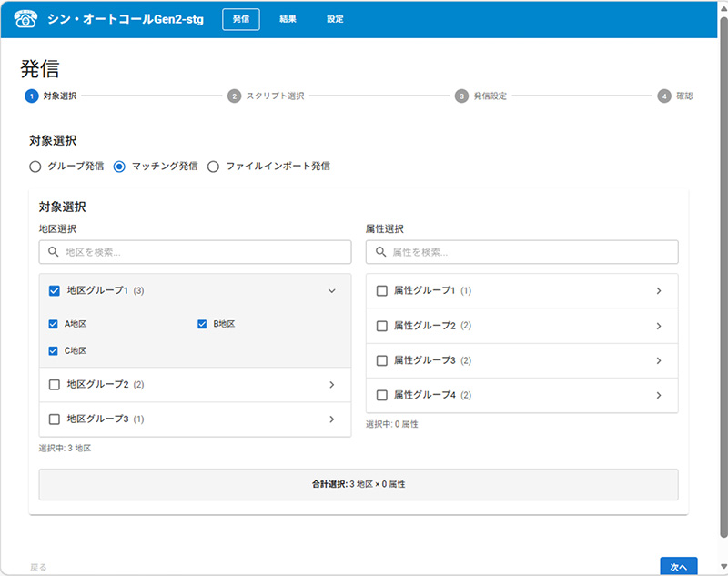The image size is (728, 576).
Task: Click the scrollbar down arrow
Action: click(723, 567)
